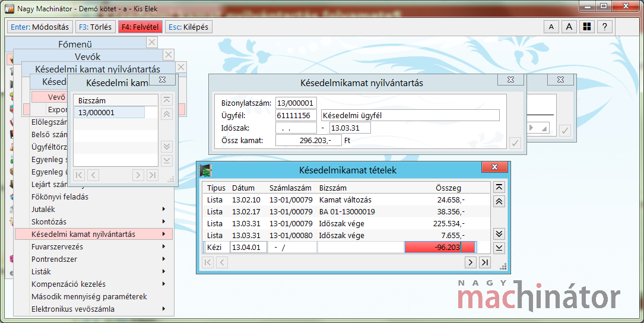
Task: Choose Második mennyiség paraméterek menu item
Action: [x=94, y=296]
